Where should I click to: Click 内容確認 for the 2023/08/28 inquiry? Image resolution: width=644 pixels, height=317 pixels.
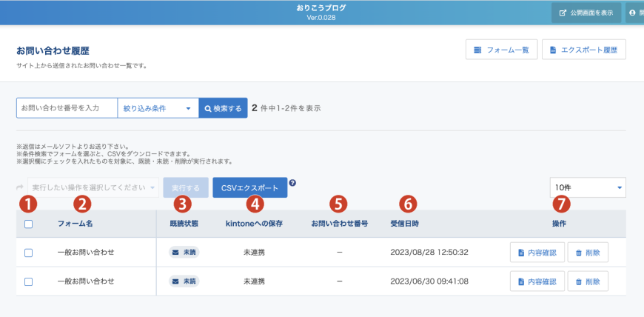point(537,253)
